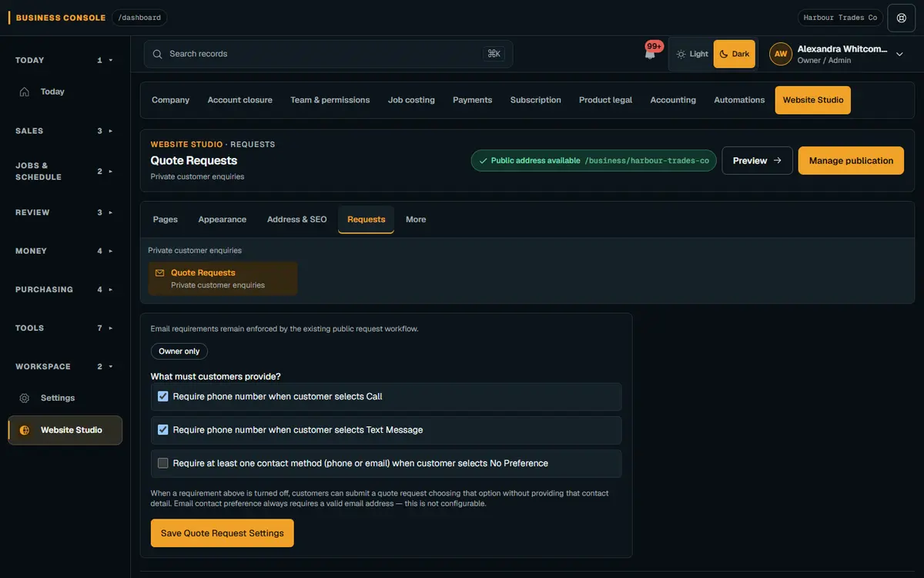Click the envelope icon beside Quote Requests
This screenshot has height=578, width=924.
click(x=159, y=273)
